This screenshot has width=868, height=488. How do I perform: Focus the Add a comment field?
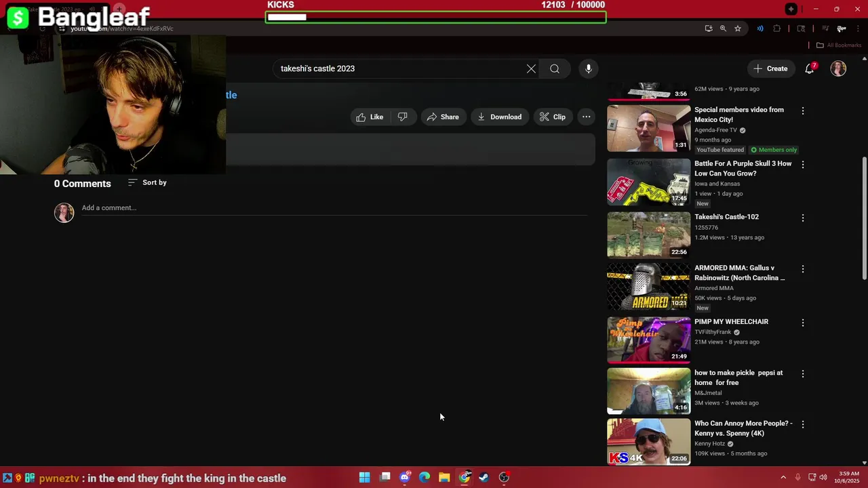pyautogui.click(x=334, y=208)
